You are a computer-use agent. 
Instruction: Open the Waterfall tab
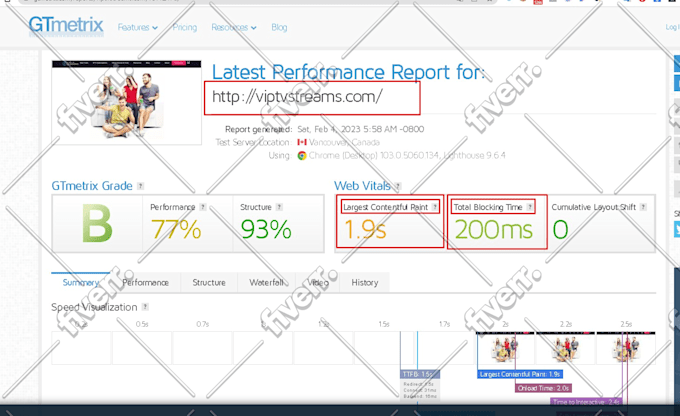pos(266,282)
